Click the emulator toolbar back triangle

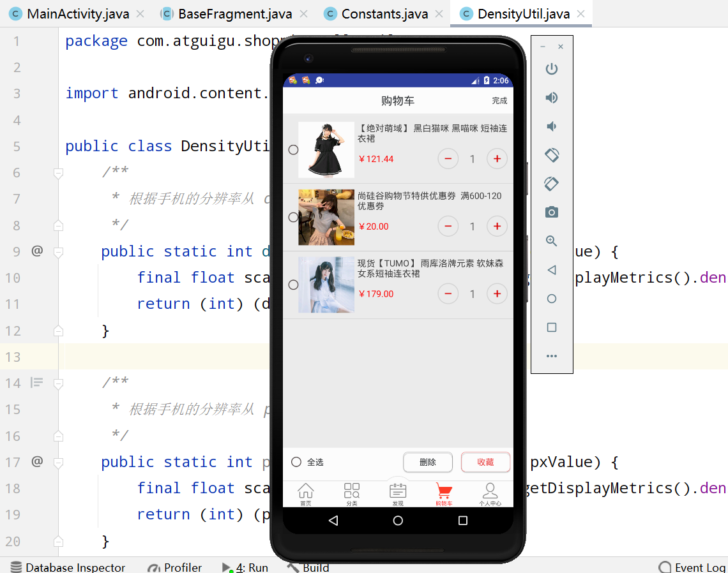(x=552, y=270)
